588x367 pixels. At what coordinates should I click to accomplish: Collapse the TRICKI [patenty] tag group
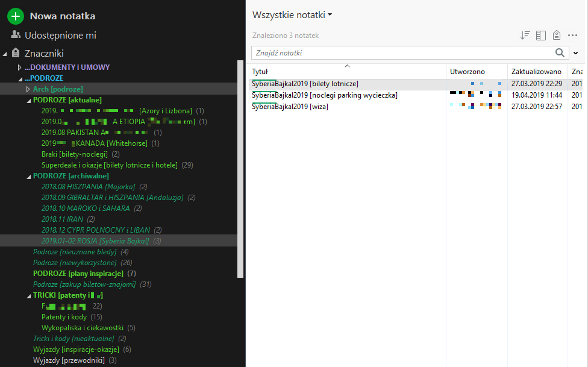(29, 296)
